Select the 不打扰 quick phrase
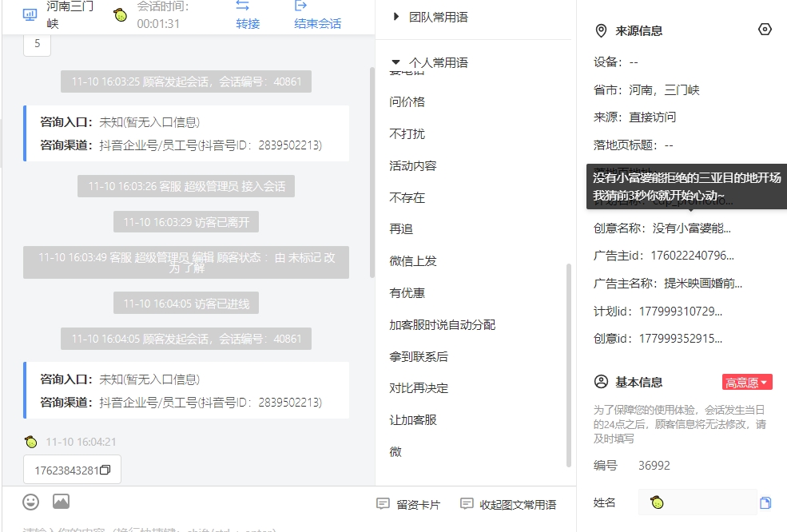Viewport: 787px width, 532px height. click(407, 133)
